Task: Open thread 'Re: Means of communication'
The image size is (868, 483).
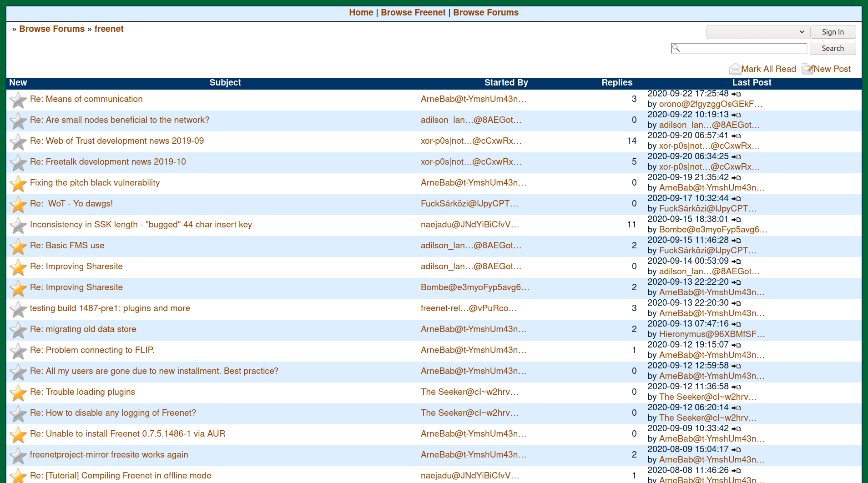Action: click(86, 99)
